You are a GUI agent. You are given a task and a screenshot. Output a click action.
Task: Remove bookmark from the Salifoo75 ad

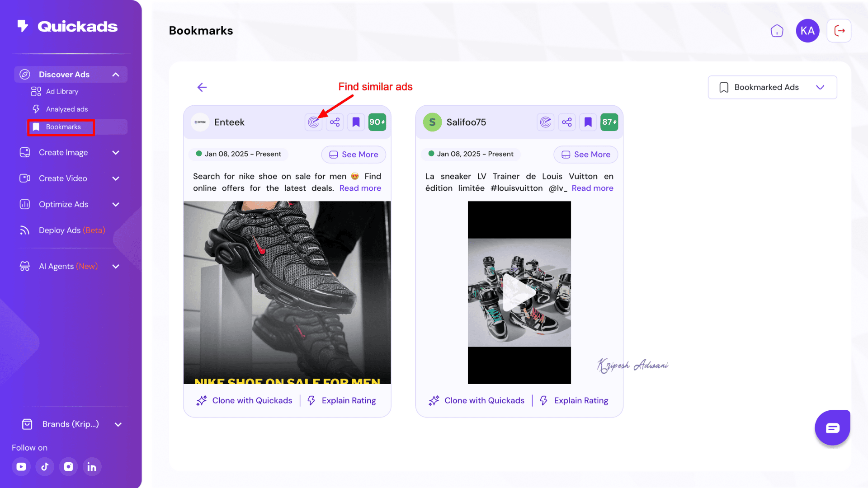coord(588,122)
